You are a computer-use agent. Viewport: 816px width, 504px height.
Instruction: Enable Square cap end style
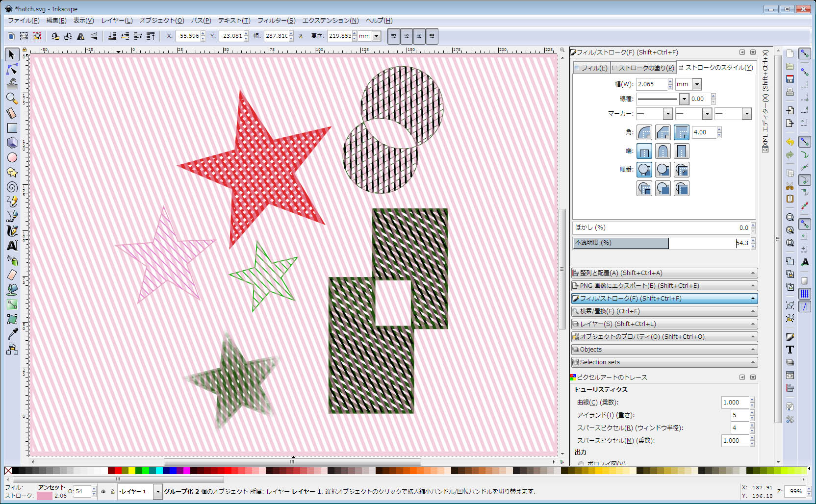coord(682,151)
